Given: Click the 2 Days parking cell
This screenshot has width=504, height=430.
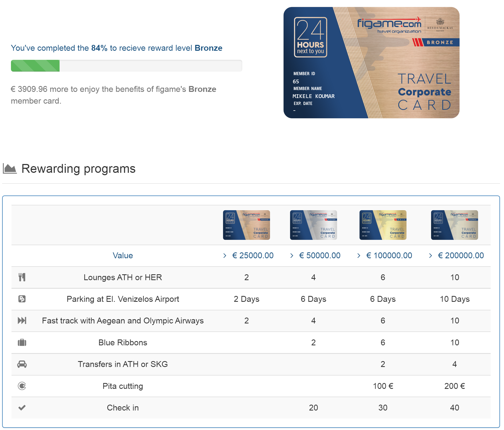Looking at the screenshot, I should click(247, 299).
